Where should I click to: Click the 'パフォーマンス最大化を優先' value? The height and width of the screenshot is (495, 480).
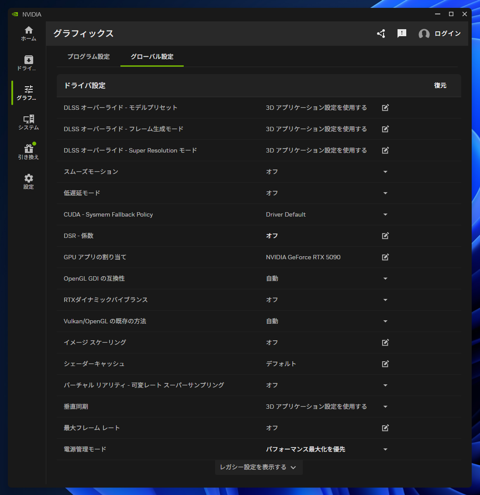305,449
